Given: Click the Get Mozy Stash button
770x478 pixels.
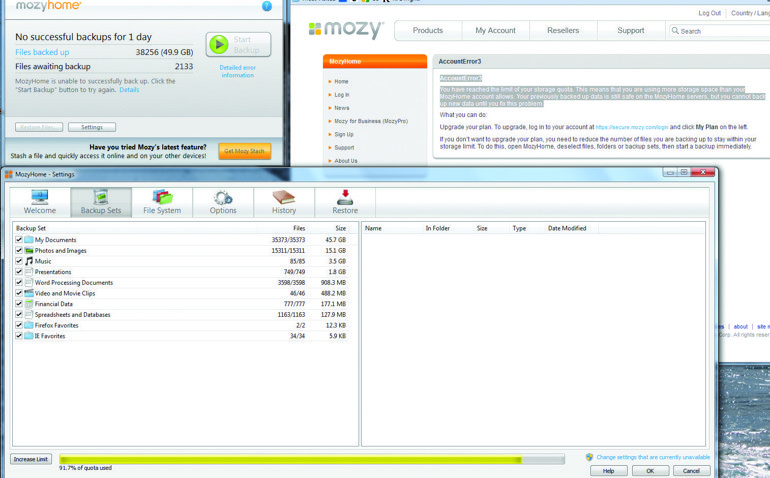Looking at the screenshot, I should tap(245, 151).
